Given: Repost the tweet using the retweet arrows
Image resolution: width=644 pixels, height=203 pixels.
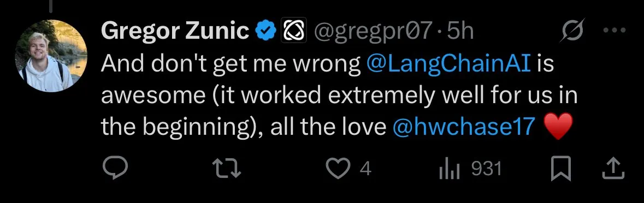Looking at the screenshot, I should click(227, 169).
